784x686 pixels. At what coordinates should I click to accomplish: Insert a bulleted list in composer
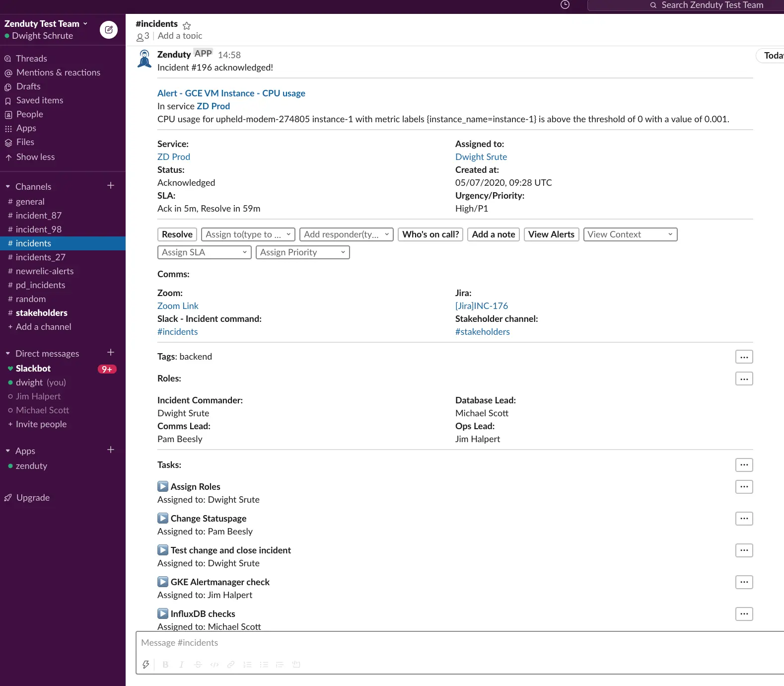pyautogui.click(x=264, y=665)
